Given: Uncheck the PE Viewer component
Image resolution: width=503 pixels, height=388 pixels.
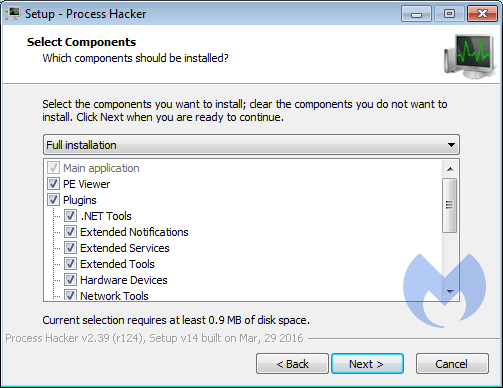Looking at the screenshot, I should pos(53,184).
